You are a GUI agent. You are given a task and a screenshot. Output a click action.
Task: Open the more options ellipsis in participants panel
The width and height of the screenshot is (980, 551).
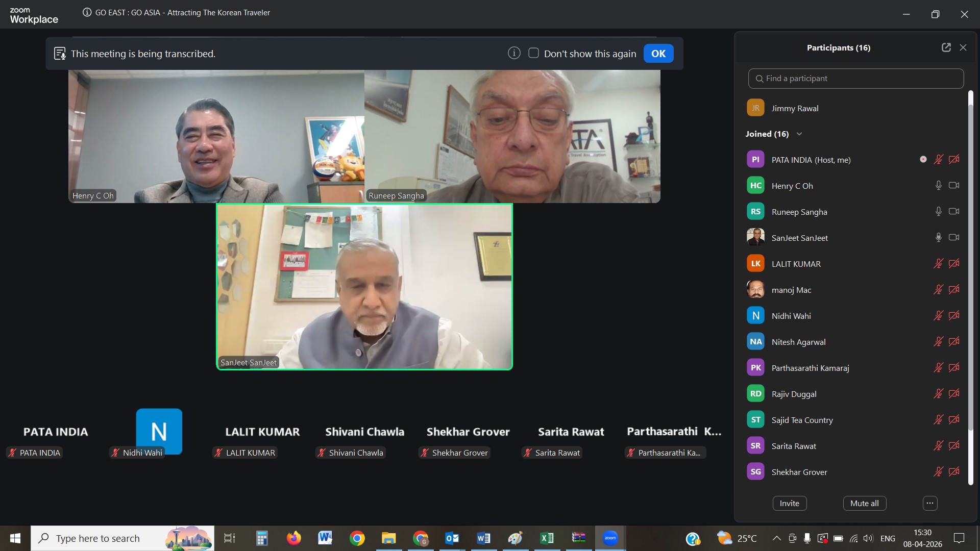pos(929,503)
